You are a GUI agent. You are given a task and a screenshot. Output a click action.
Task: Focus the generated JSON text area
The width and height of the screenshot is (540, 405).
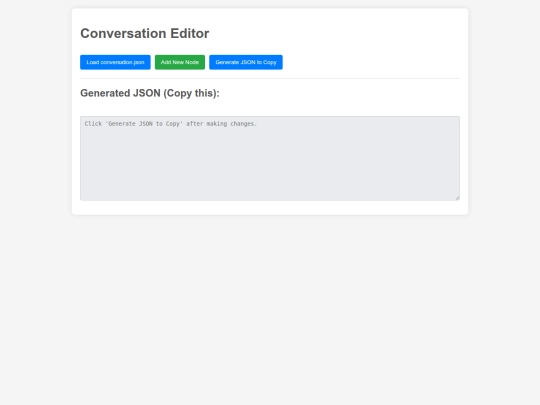coord(270,158)
